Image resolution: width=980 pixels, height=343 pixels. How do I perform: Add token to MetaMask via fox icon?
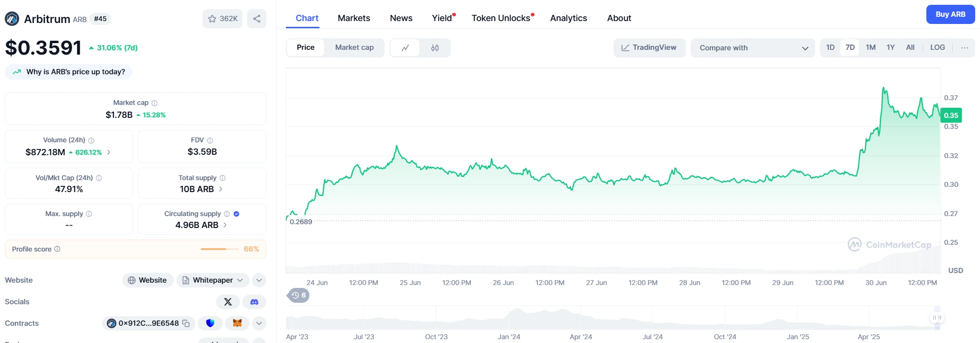click(x=237, y=323)
